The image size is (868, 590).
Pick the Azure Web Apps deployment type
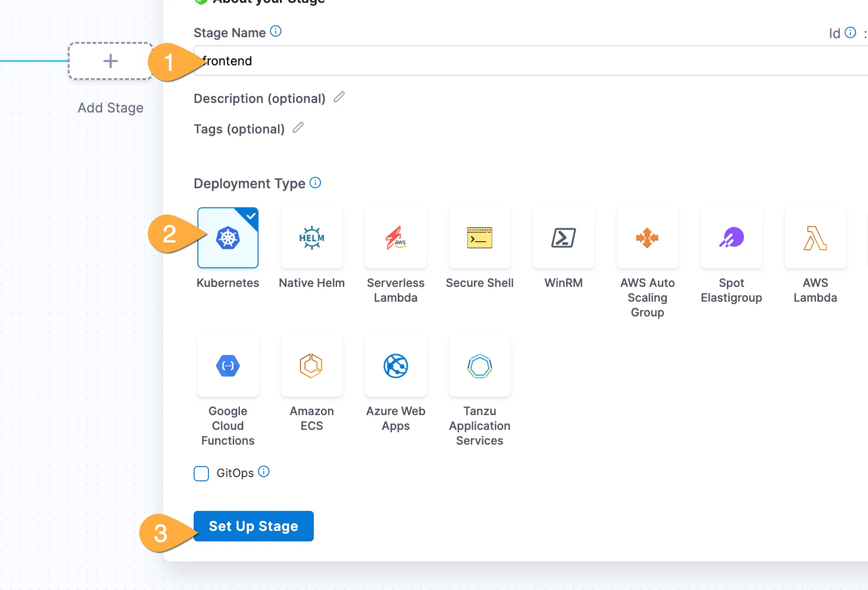click(x=396, y=366)
